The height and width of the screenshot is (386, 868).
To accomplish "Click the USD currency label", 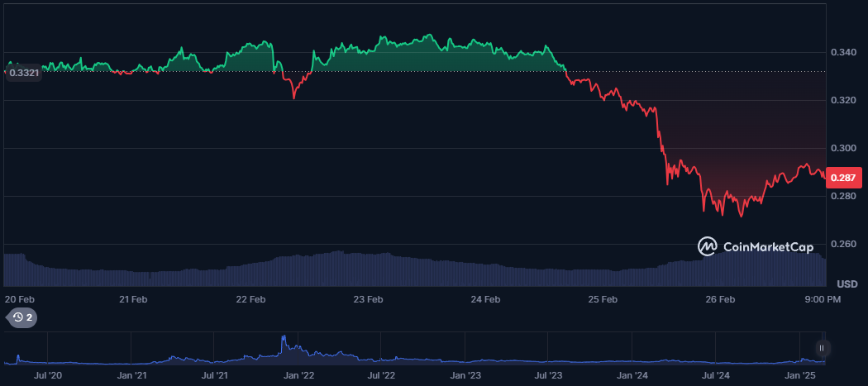I will point(847,284).
